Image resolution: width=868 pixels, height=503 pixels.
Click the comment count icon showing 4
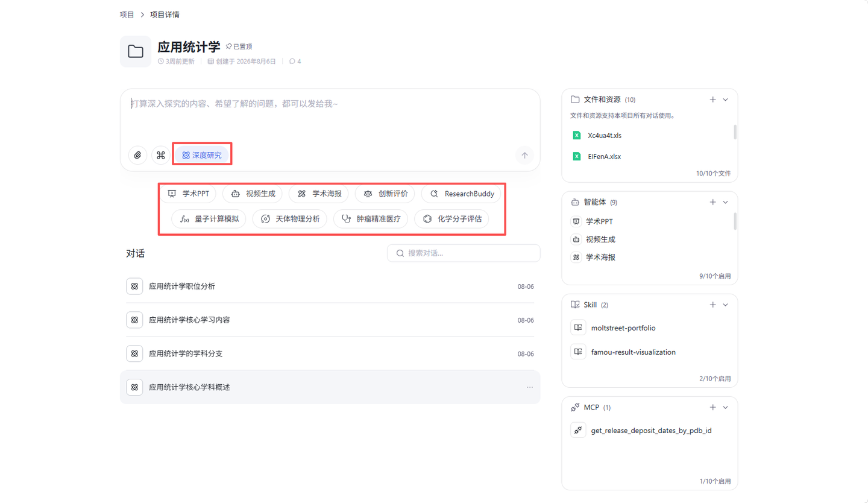(x=292, y=62)
